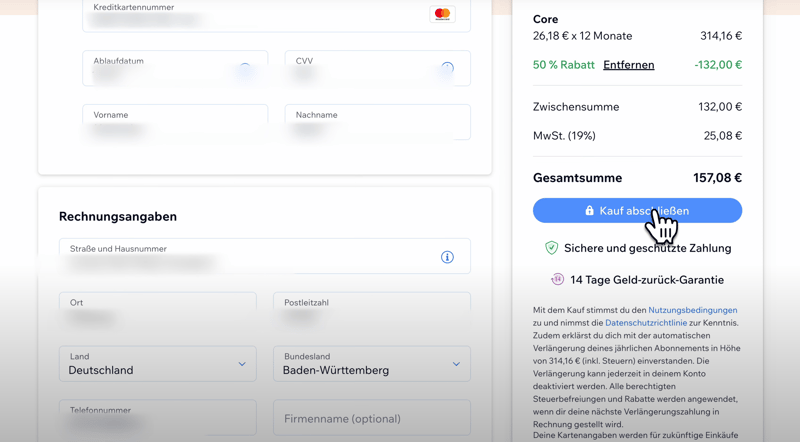Expand the Bundesland dropdown showing Baden-Württemberg
Image resolution: width=800 pixels, height=442 pixels.
[371, 364]
